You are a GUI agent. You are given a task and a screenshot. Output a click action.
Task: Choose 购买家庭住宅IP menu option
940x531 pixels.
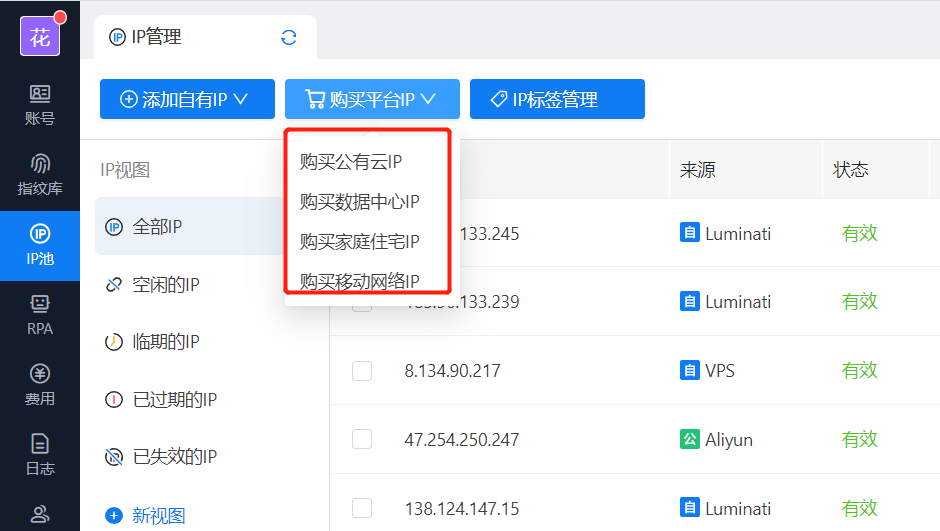359,242
